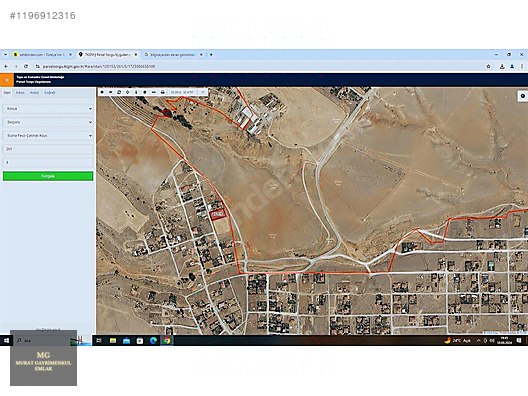The height and width of the screenshot is (396, 528).
Task: Open Task View on taskbar
Action: tap(99, 340)
